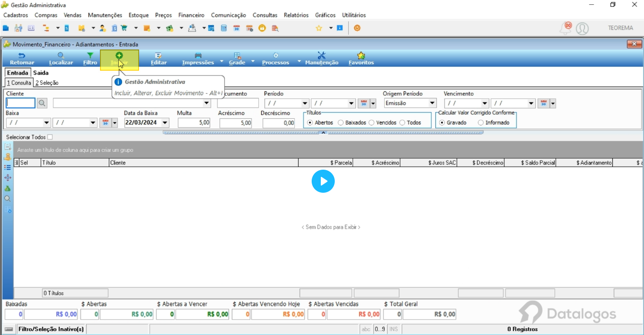Select the Todos titles radio button
Image resolution: width=644 pixels, height=335 pixels.
pyautogui.click(x=402, y=123)
